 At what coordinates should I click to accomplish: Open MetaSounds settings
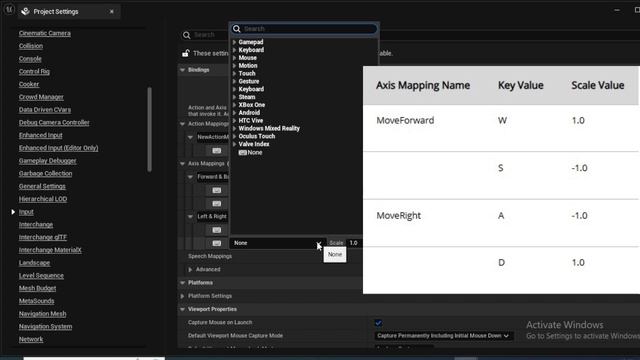36,301
